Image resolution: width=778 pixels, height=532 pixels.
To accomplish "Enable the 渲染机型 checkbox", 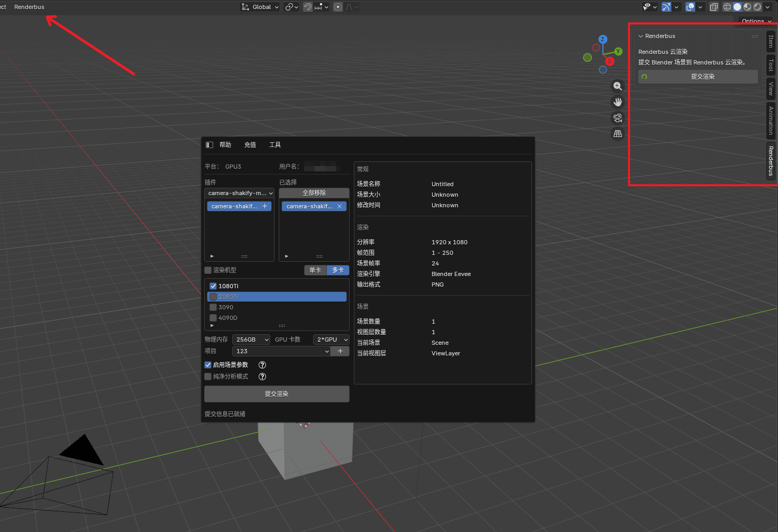I will pyautogui.click(x=208, y=270).
